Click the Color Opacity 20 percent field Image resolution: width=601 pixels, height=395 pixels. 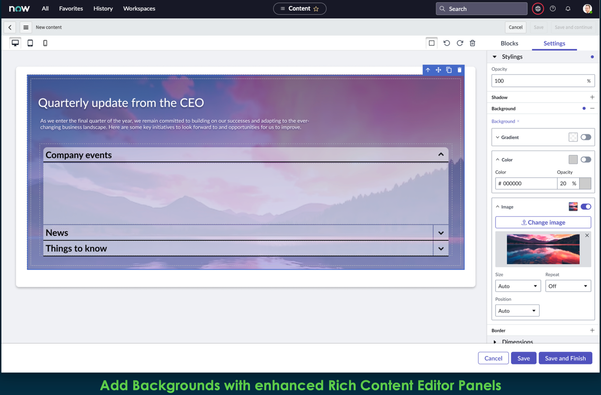pos(568,183)
